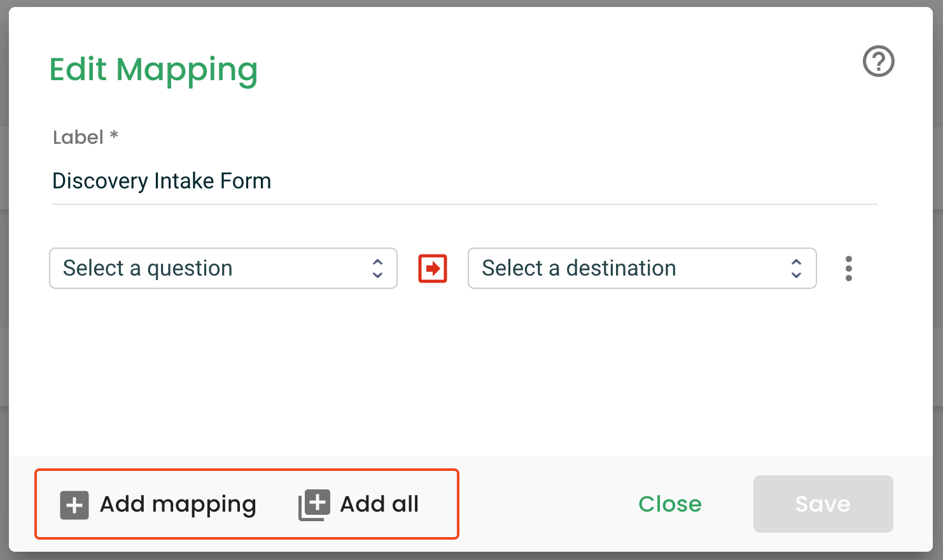Open the help question mark icon
The height and width of the screenshot is (560, 943).
pos(878,62)
